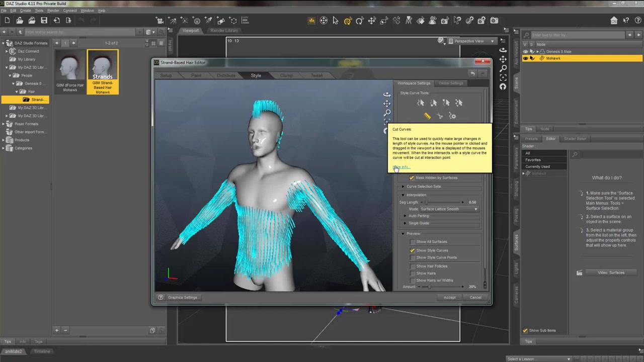Open the style curve tool settings gear
644x362 pixels.
(452, 116)
